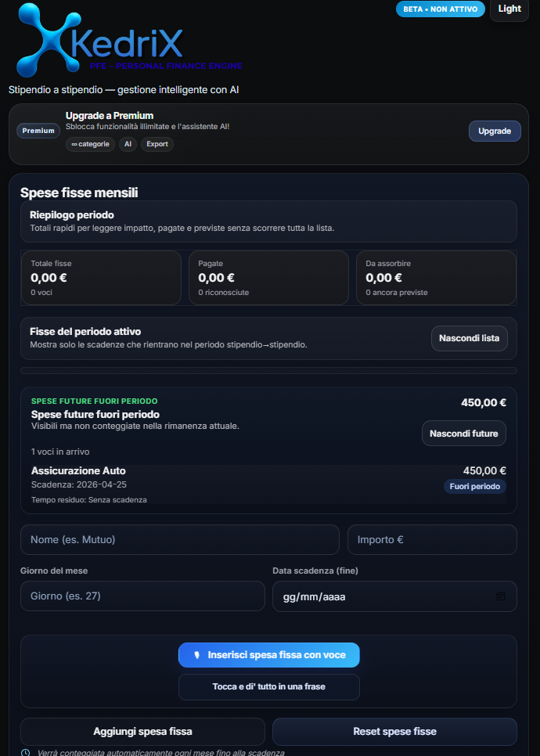The height and width of the screenshot is (756, 540).
Task: Click the Export chip
Action: point(157,144)
